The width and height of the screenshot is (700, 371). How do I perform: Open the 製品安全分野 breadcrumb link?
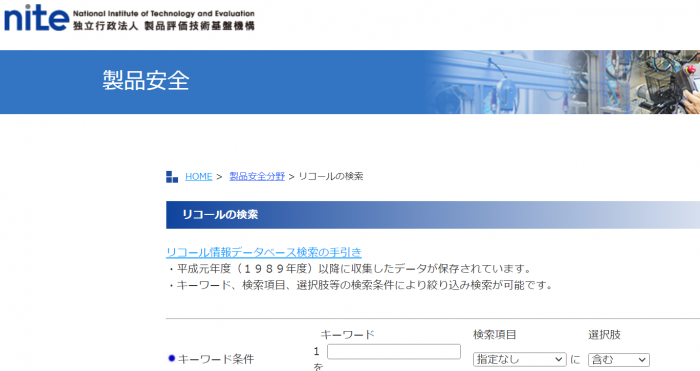coord(257,176)
